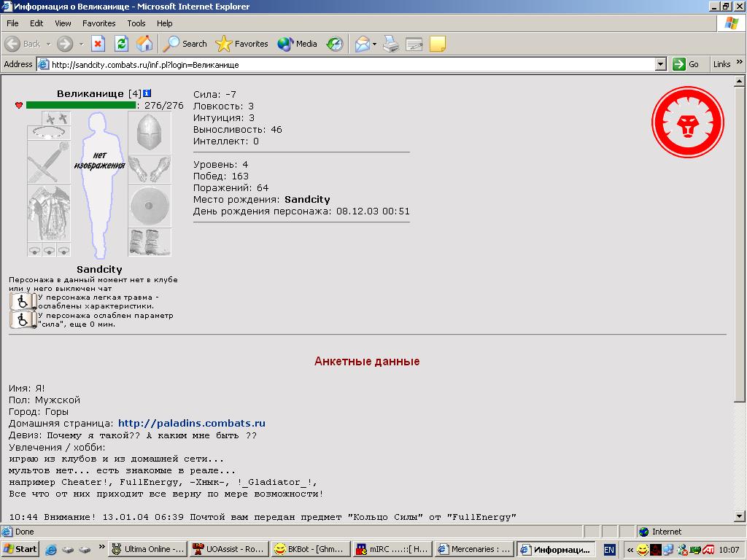This screenshot has width=747, height=560.
Task: Click the green 276/276 health bar
Action: pyautogui.click(x=81, y=105)
